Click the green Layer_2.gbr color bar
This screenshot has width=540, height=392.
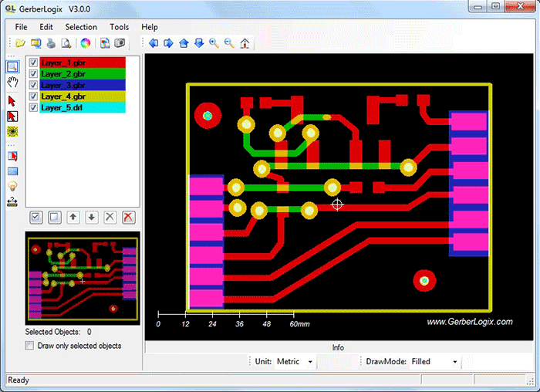coord(83,74)
